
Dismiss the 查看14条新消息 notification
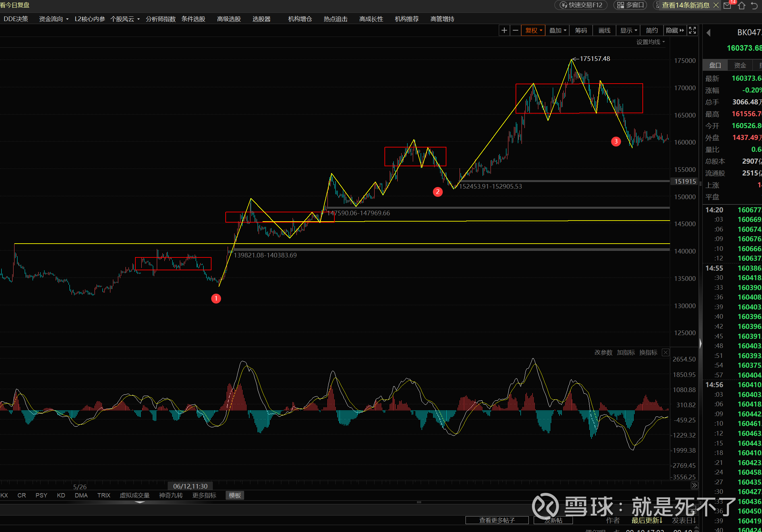(x=716, y=5)
